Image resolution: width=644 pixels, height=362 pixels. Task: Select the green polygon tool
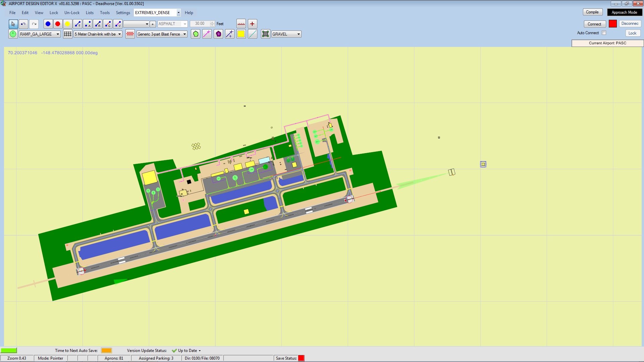(x=196, y=34)
